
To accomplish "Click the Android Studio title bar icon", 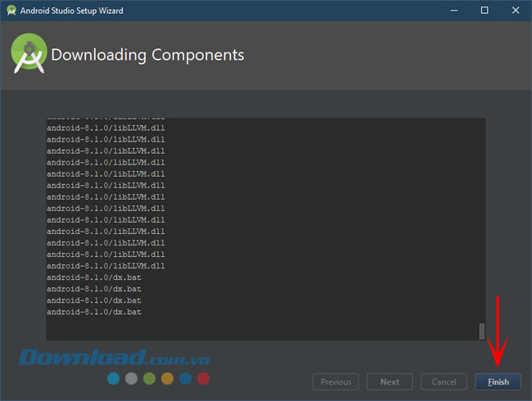I will pyautogui.click(x=11, y=11).
